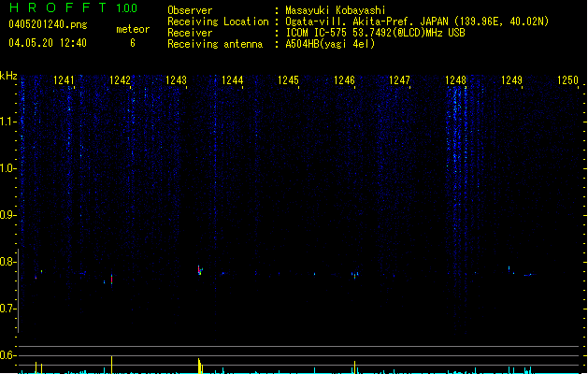
Task: Click the 0.6 frequency axis label
Action: click(x=7, y=355)
